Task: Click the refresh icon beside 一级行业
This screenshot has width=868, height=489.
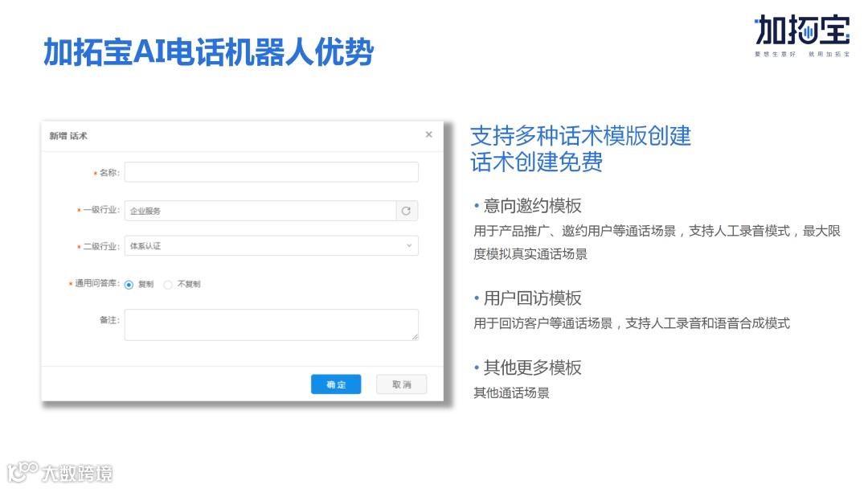Action: pos(407,211)
